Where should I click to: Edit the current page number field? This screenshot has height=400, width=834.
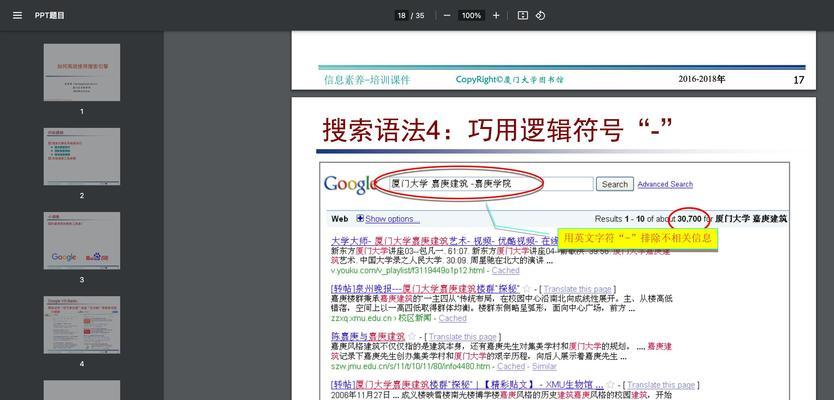[401, 15]
